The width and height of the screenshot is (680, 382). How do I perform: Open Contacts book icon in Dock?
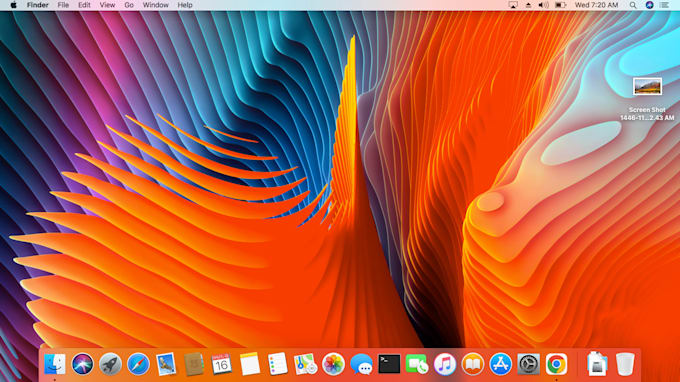click(194, 364)
